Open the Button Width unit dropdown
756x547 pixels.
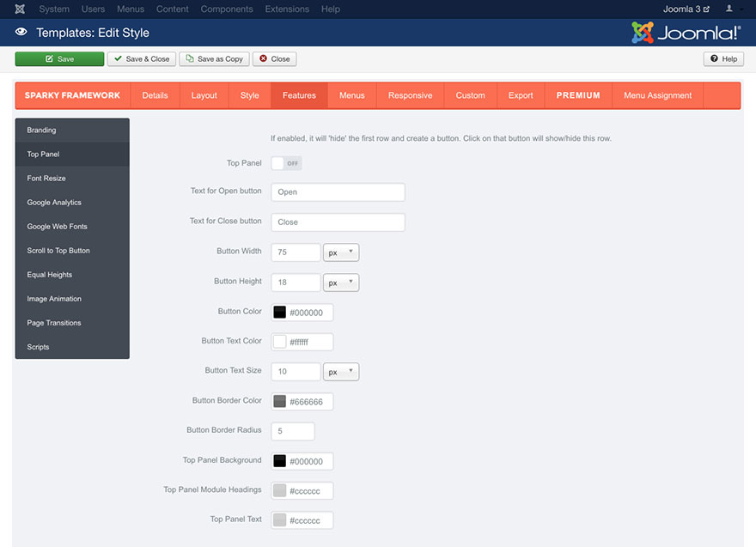click(341, 252)
